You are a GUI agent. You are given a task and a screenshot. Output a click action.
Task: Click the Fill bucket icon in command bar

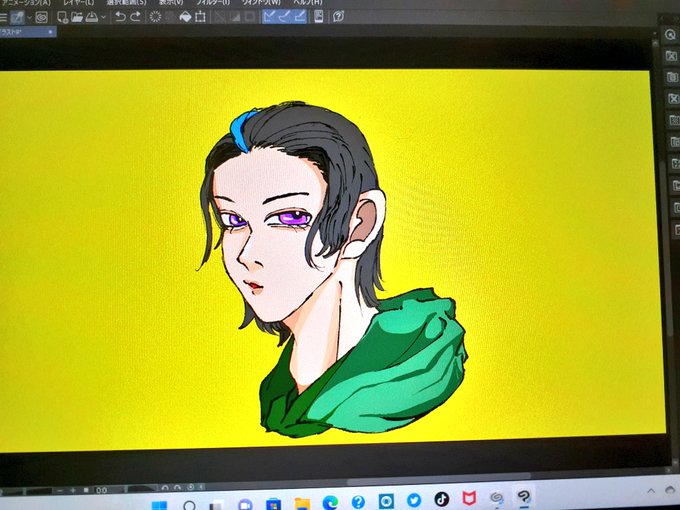pyautogui.click(x=185, y=17)
